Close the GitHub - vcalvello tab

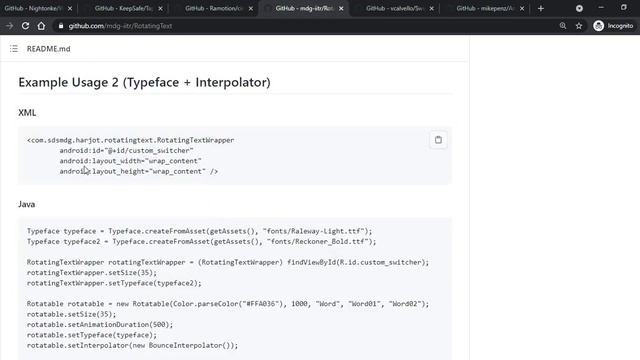pyautogui.click(x=431, y=8)
